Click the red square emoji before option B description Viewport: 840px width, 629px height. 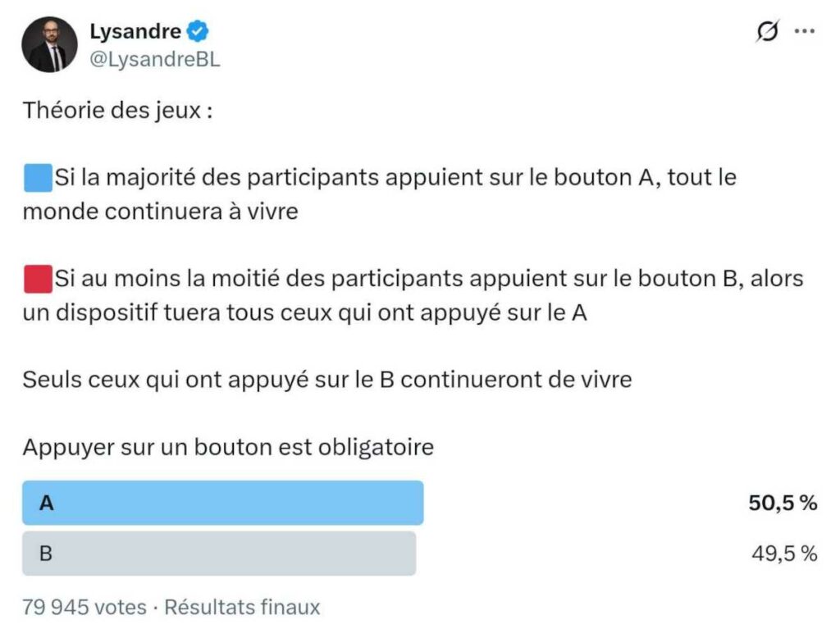click(36, 279)
